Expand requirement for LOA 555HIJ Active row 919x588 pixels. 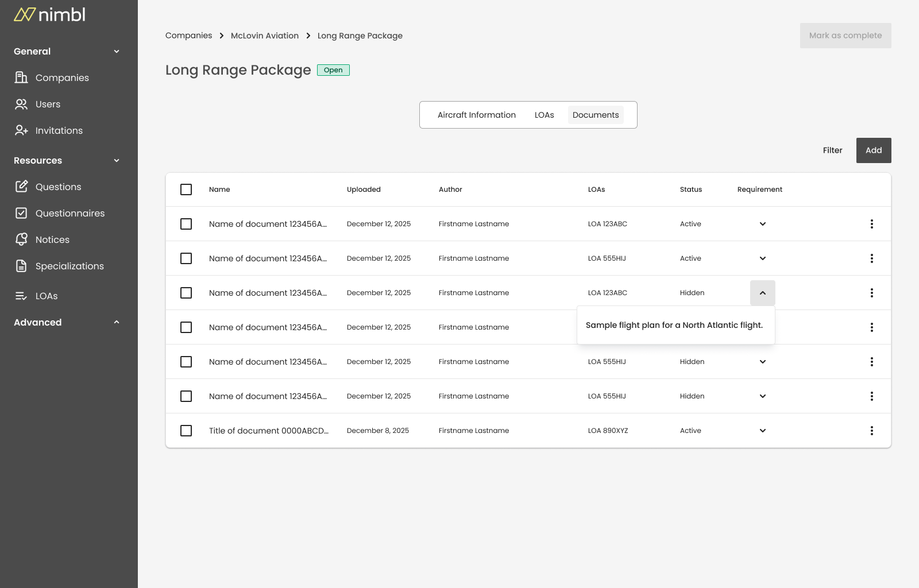coord(763,258)
